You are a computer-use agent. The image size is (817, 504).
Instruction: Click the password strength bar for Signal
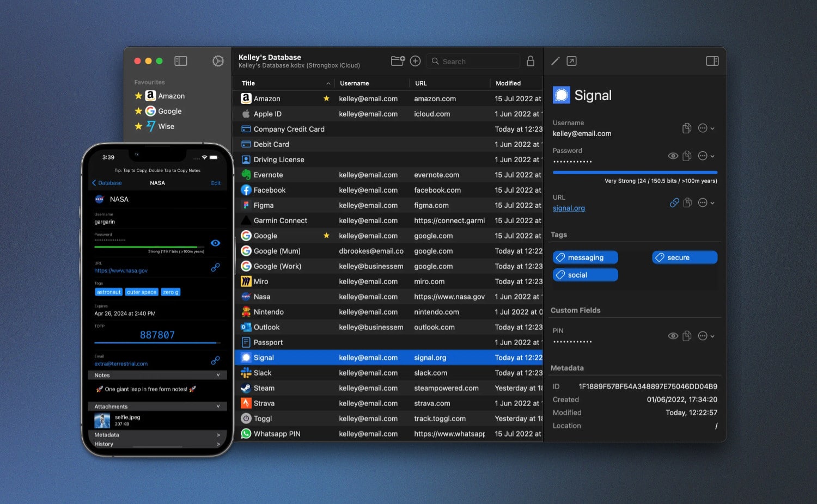(x=635, y=173)
